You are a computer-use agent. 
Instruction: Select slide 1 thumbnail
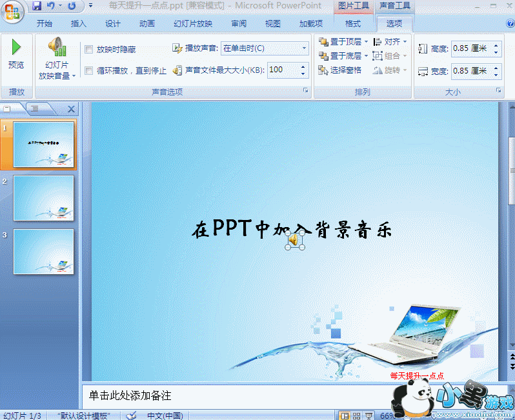43,145
